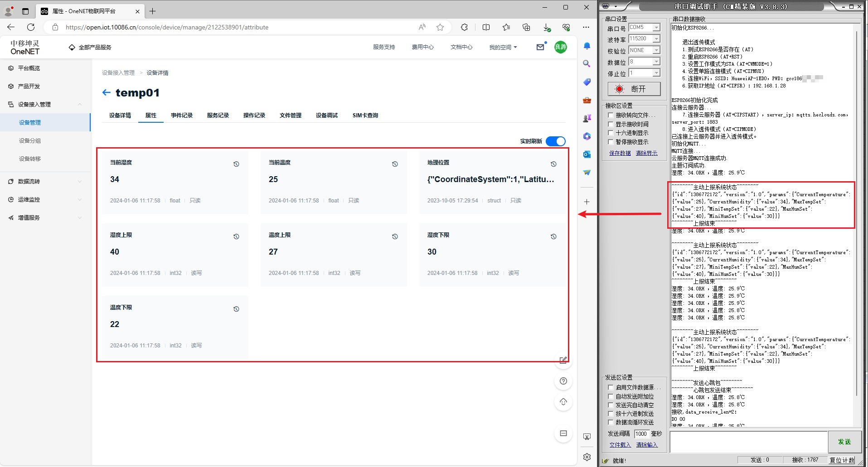Click floating customer service headset icon
The width and height of the screenshot is (868, 467).
(x=563, y=402)
